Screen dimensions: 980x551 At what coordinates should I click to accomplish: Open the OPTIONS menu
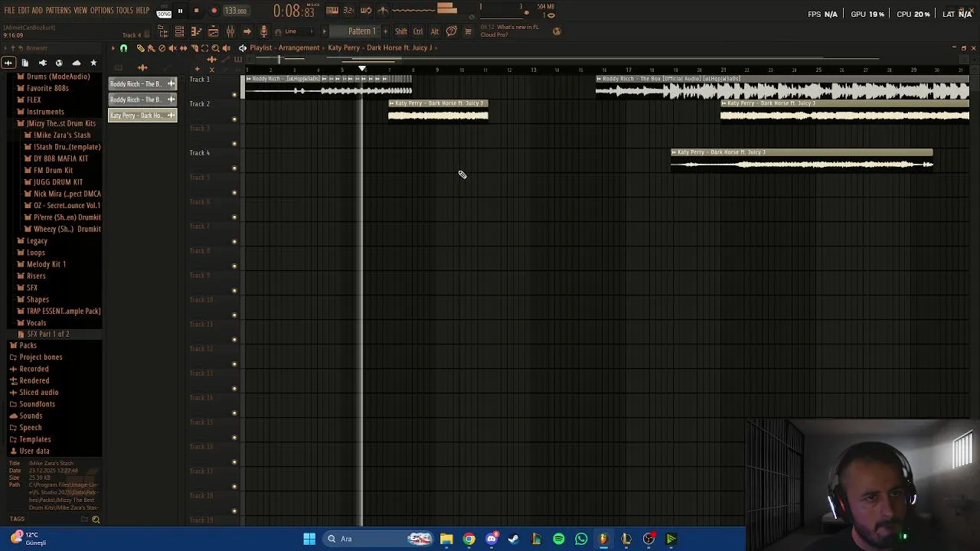(x=102, y=11)
